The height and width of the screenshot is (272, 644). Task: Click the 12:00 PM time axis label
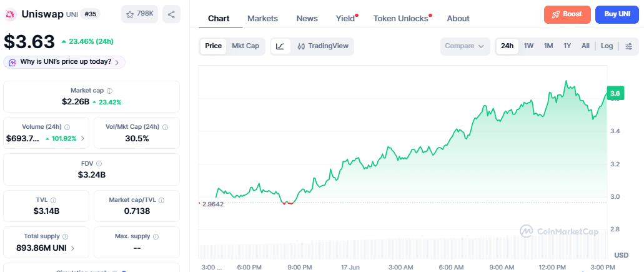click(553, 267)
